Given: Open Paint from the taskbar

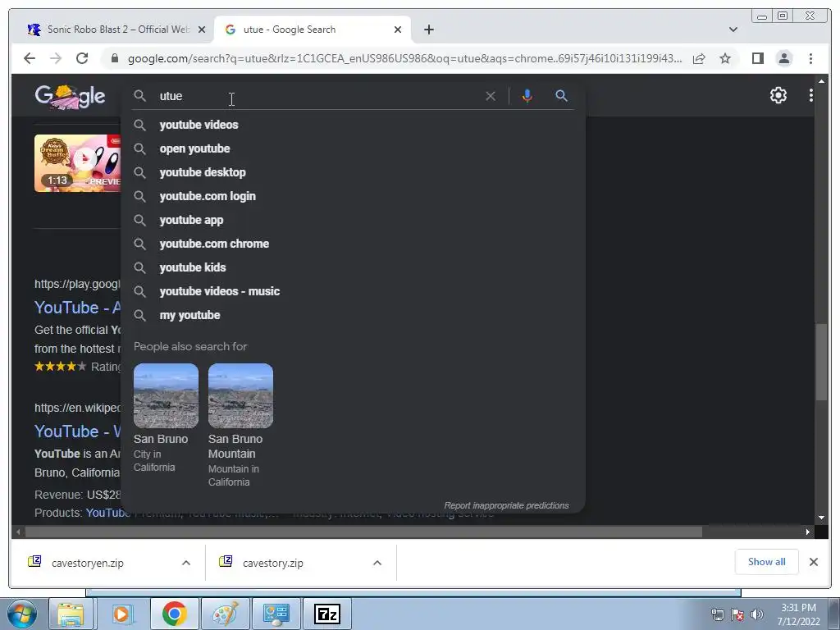Looking at the screenshot, I should click(x=226, y=614).
